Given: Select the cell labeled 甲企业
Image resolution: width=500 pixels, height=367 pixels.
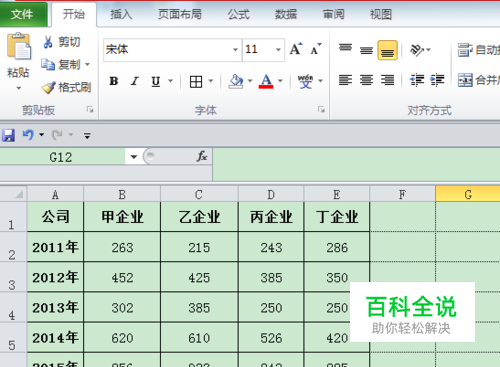Looking at the screenshot, I should tap(122, 217).
